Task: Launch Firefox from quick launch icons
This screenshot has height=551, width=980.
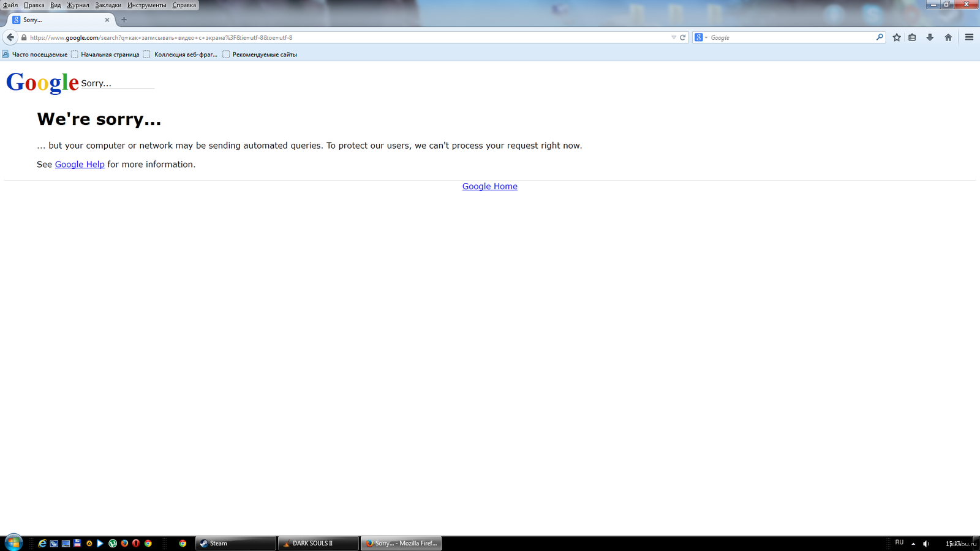Action: coord(124,543)
